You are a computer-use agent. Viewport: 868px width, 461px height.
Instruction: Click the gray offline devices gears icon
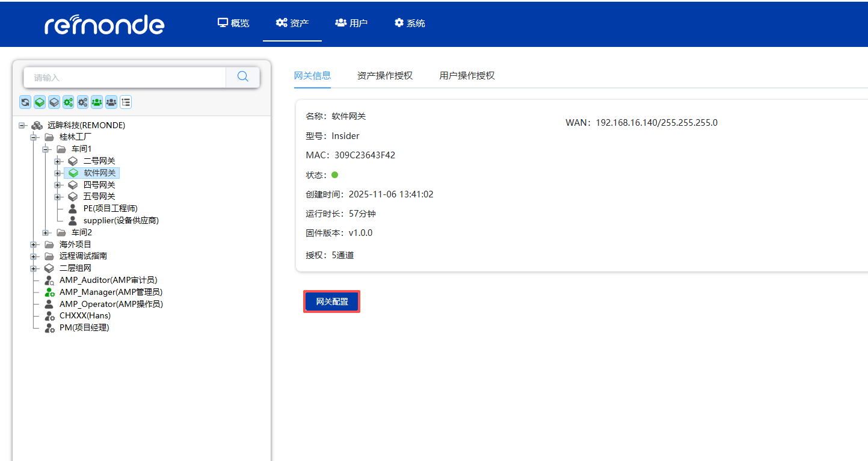[x=82, y=102]
